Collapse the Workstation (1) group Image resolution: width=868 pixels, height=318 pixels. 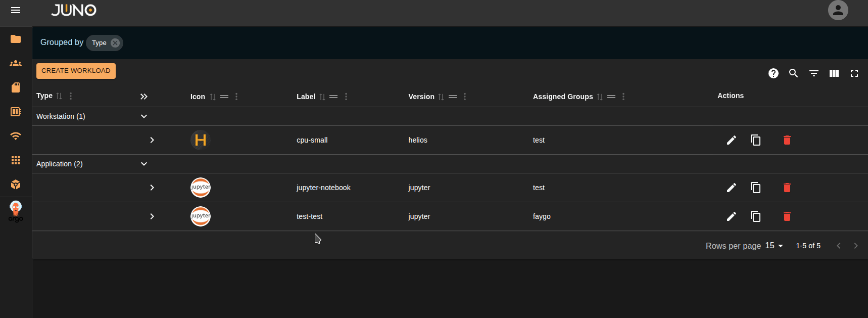click(144, 116)
